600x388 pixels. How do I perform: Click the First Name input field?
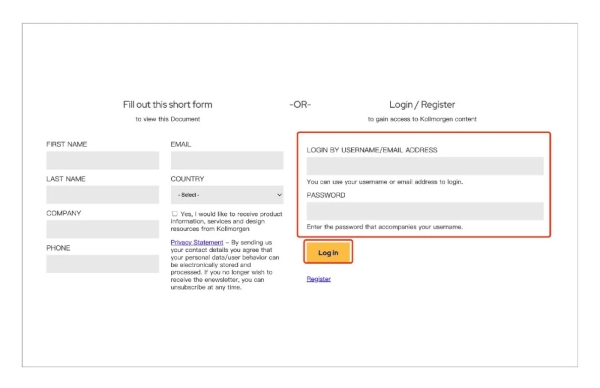(103, 160)
